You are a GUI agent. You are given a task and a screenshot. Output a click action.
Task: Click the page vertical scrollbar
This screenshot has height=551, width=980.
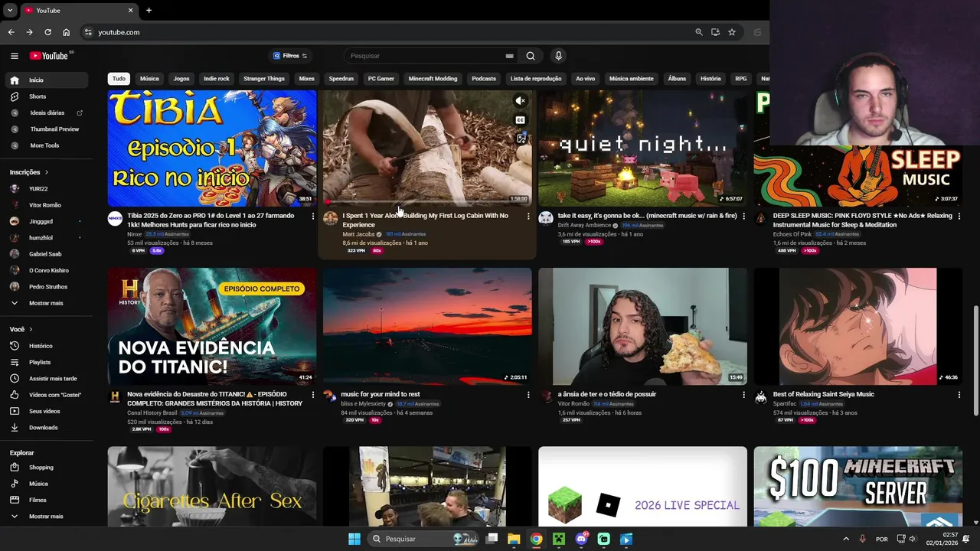(x=975, y=360)
